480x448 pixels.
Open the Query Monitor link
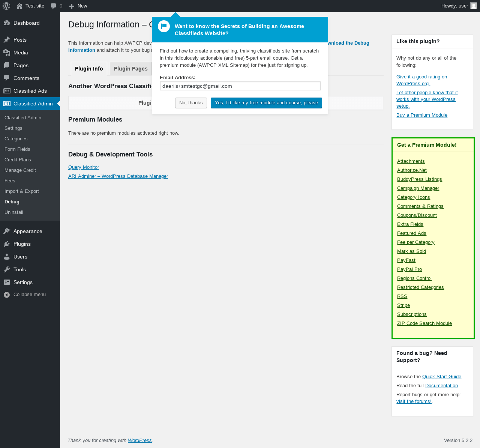point(84,167)
